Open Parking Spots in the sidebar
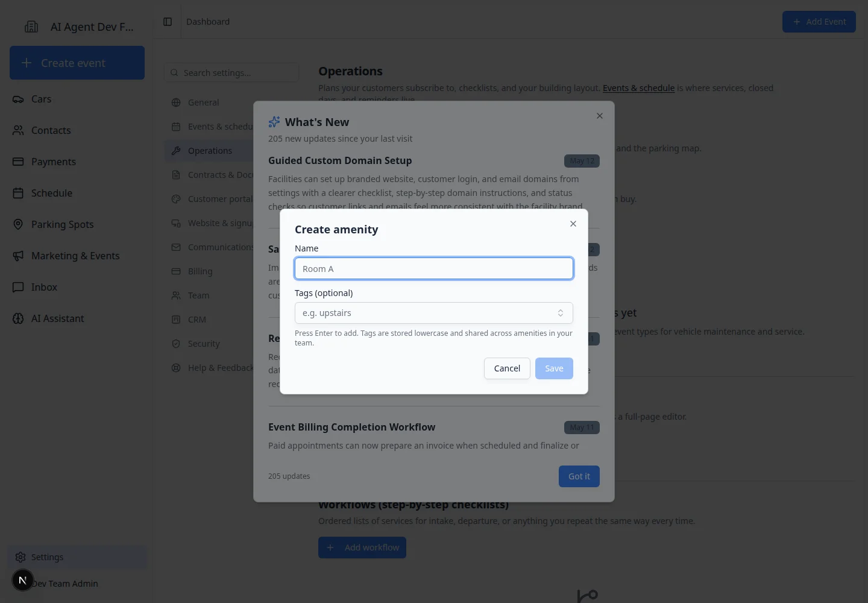868x603 pixels. click(x=77, y=224)
